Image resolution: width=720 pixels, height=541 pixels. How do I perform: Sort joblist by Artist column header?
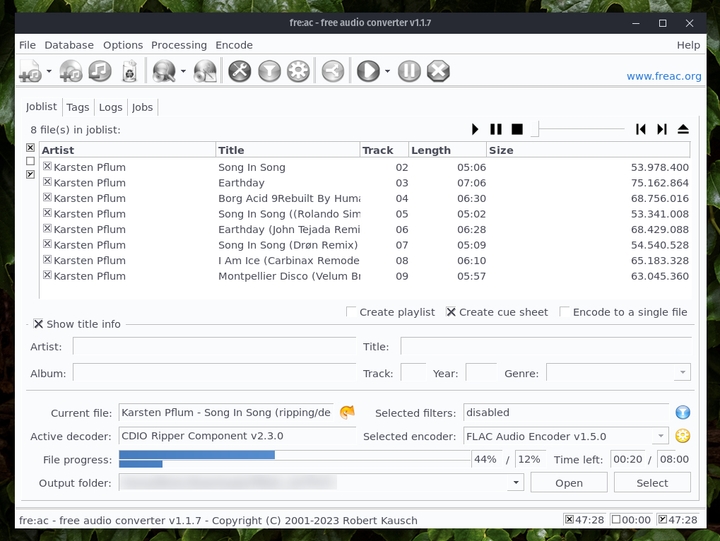coord(128,150)
